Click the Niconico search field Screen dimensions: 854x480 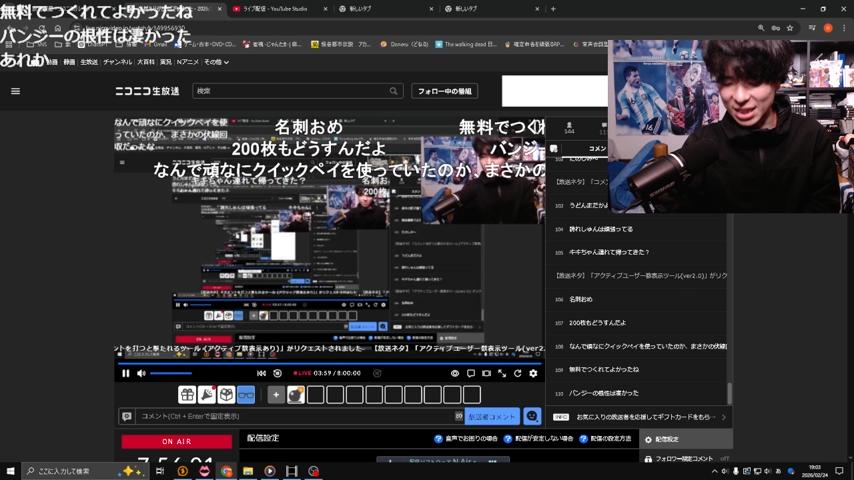(x=291, y=91)
